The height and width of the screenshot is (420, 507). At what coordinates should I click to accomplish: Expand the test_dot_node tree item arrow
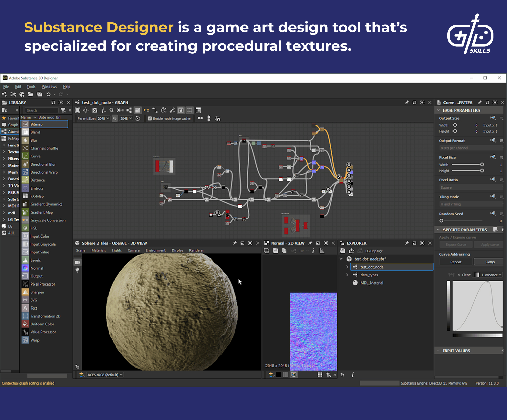347,267
